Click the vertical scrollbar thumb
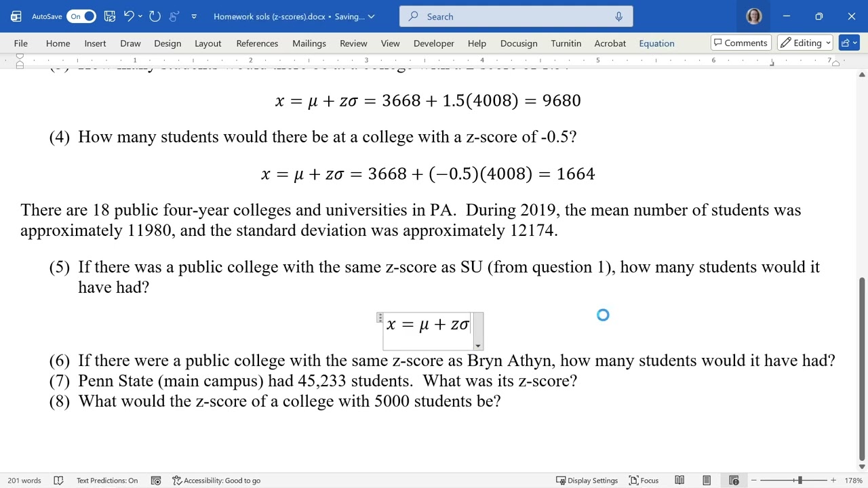This screenshot has width=868, height=488. click(862, 368)
